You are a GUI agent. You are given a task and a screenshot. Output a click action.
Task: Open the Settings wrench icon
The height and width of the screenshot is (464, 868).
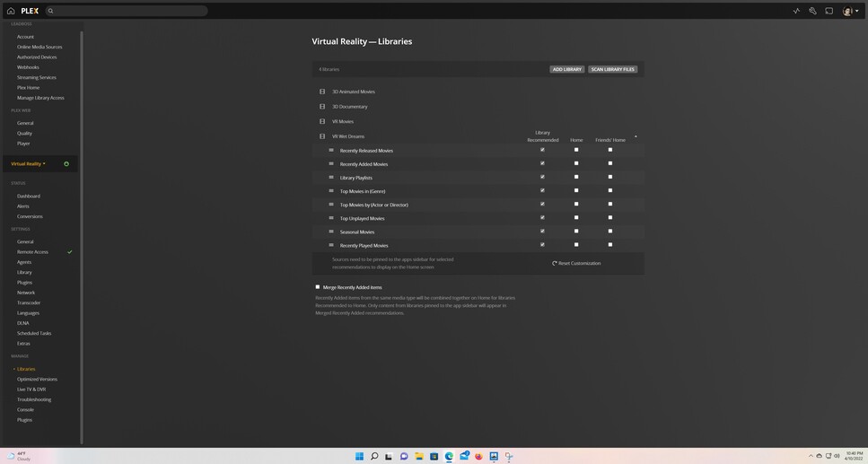[812, 11]
